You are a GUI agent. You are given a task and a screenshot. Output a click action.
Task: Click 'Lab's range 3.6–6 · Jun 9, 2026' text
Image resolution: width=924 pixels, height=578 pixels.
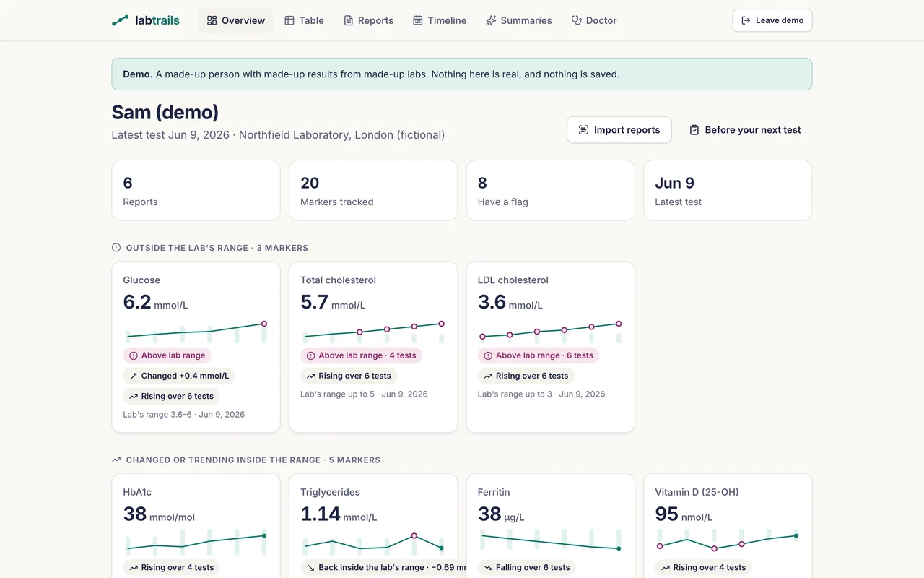click(x=184, y=415)
